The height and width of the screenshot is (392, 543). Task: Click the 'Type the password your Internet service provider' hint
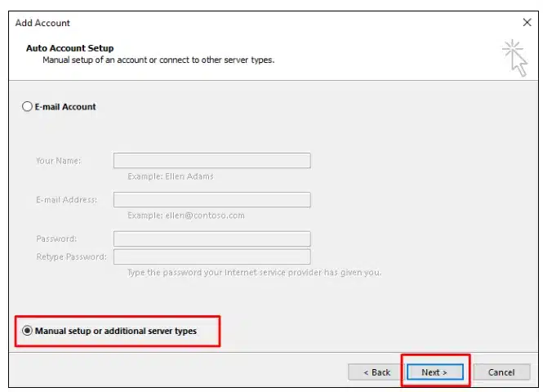point(255,273)
